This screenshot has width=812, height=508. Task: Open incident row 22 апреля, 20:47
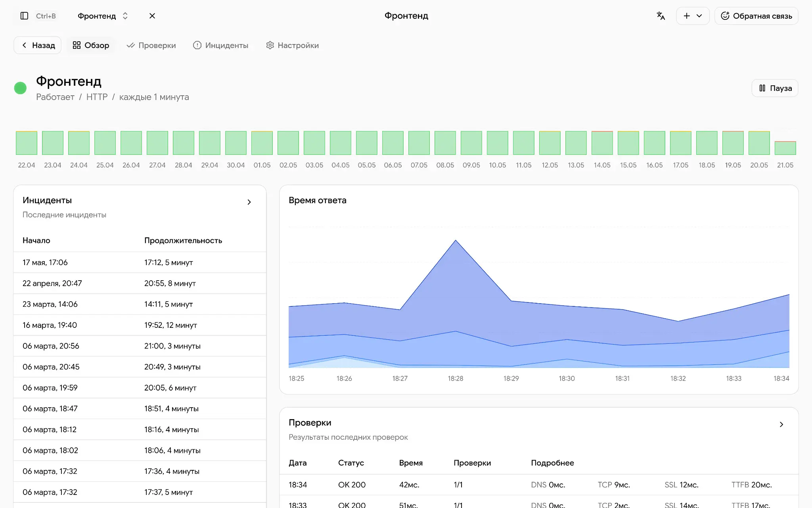[140, 283]
